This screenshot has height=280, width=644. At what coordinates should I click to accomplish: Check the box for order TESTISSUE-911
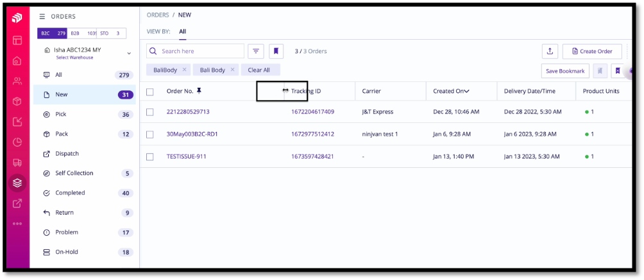[x=150, y=156]
